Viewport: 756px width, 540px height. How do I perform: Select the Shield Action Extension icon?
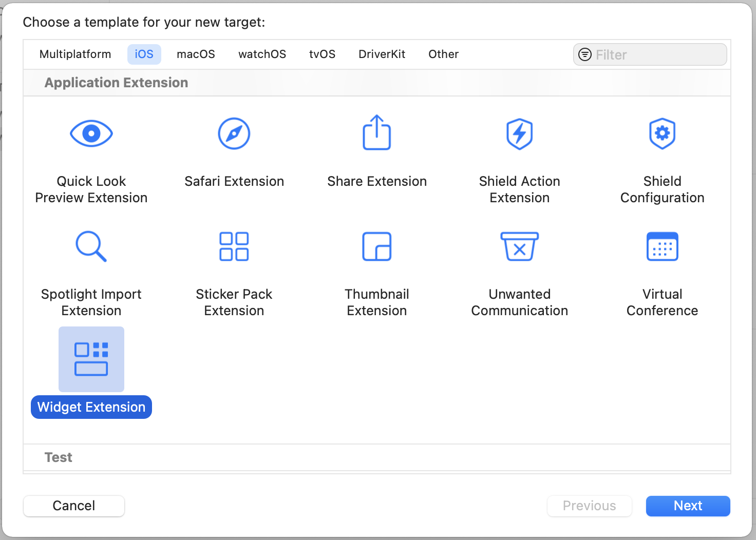pyautogui.click(x=520, y=133)
